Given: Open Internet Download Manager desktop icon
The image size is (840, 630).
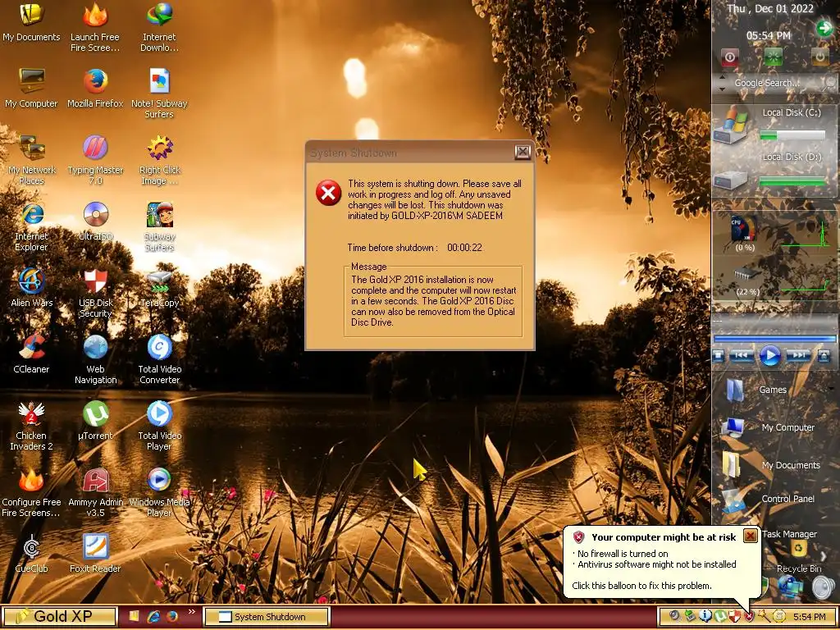Looking at the screenshot, I should pyautogui.click(x=159, y=28).
